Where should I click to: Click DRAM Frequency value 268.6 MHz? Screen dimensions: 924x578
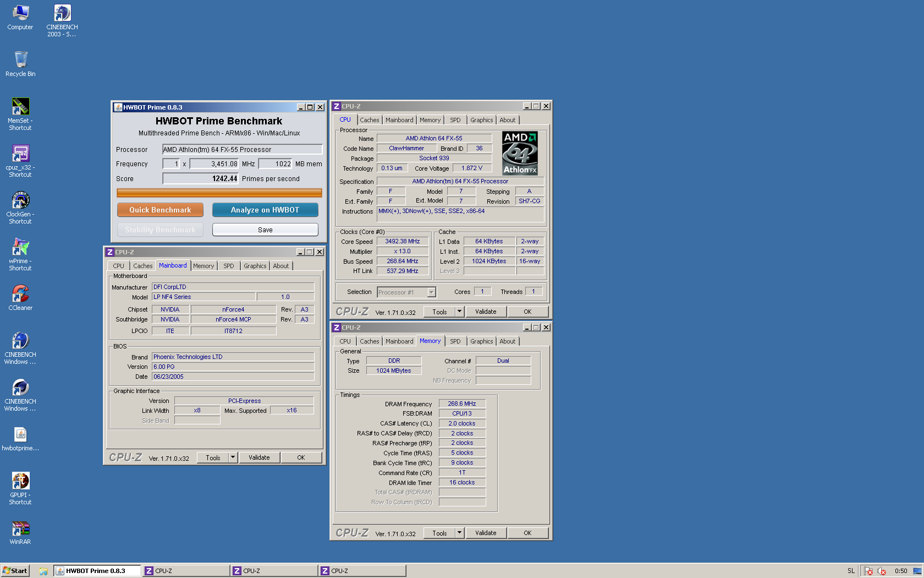(x=462, y=403)
